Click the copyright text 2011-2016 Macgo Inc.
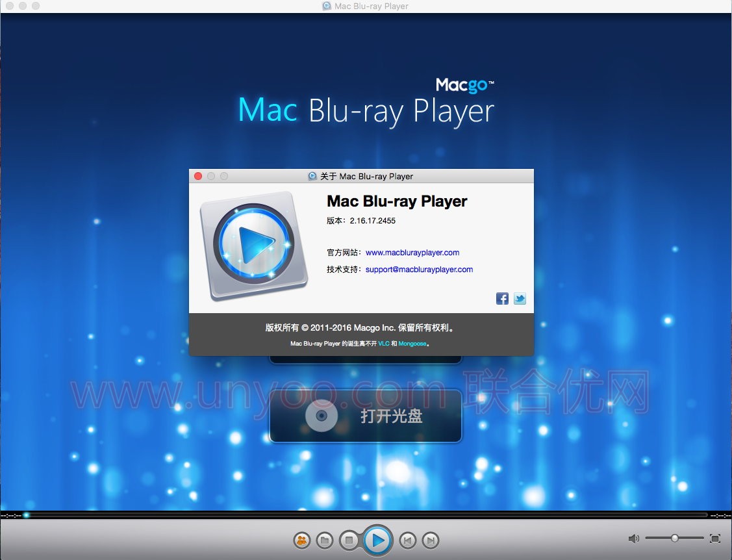The image size is (732, 560). tap(353, 328)
